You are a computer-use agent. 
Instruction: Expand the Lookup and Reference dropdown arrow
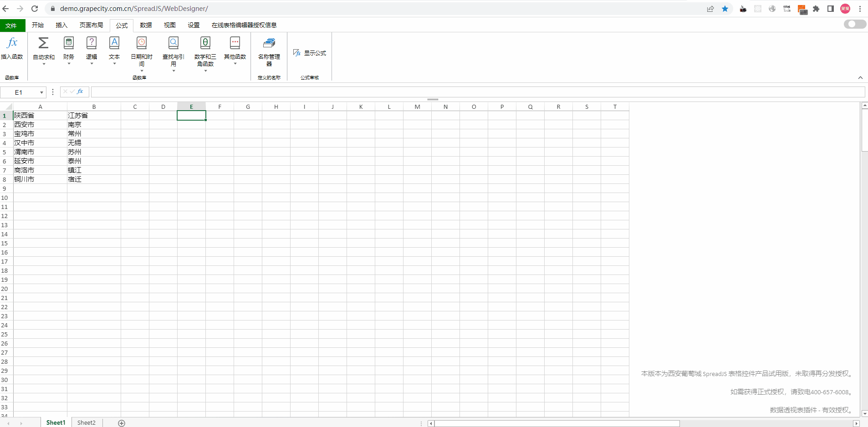pos(174,71)
